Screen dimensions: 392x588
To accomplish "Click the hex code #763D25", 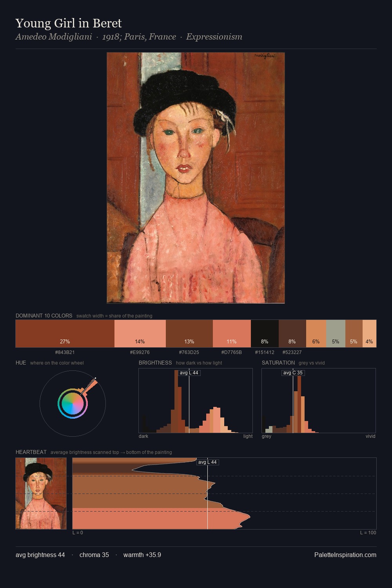I will tap(189, 352).
